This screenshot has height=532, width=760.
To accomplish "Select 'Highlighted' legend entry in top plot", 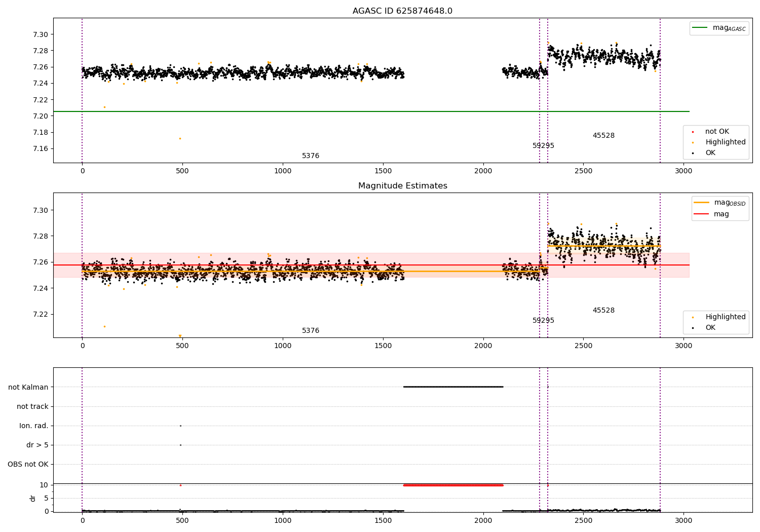I will point(719,142).
